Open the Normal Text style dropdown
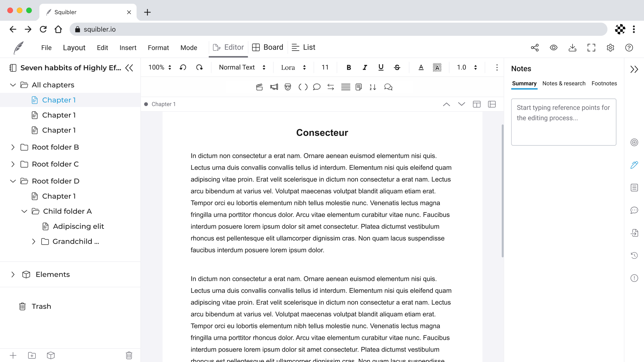The image size is (644, 362). click(242, 67)
